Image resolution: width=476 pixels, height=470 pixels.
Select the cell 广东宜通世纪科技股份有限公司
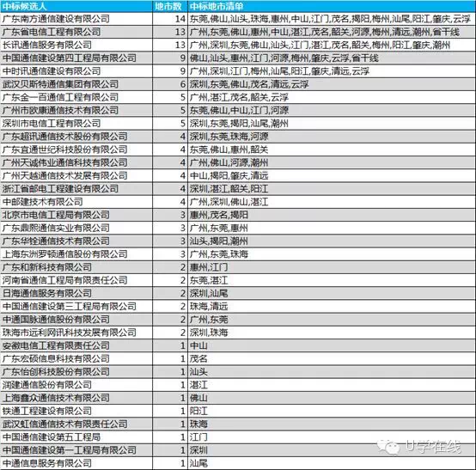[x=76, y=150]
